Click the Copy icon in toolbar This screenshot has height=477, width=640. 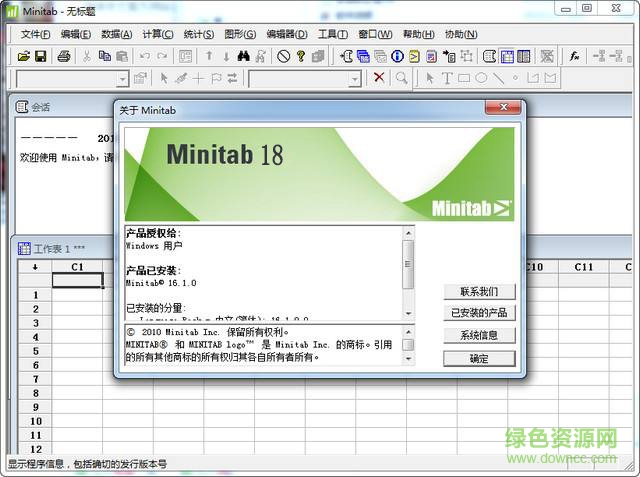point(104,56)
